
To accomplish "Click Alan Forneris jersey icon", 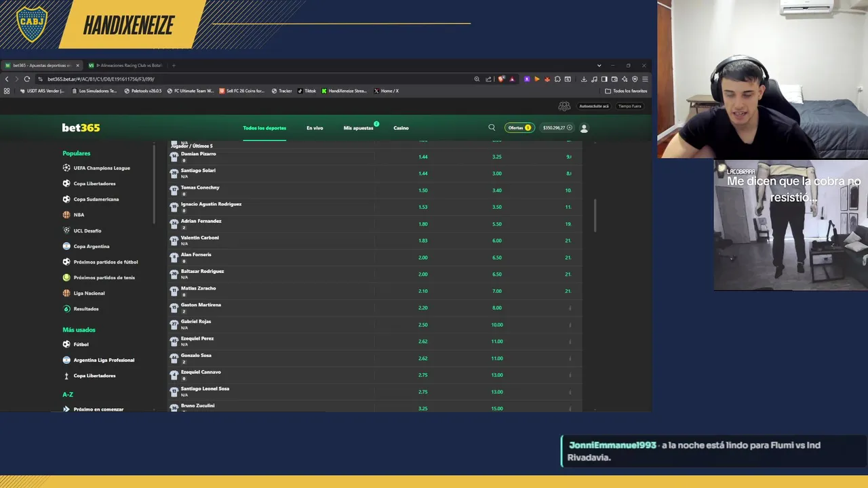I will (x=174, y=258).
